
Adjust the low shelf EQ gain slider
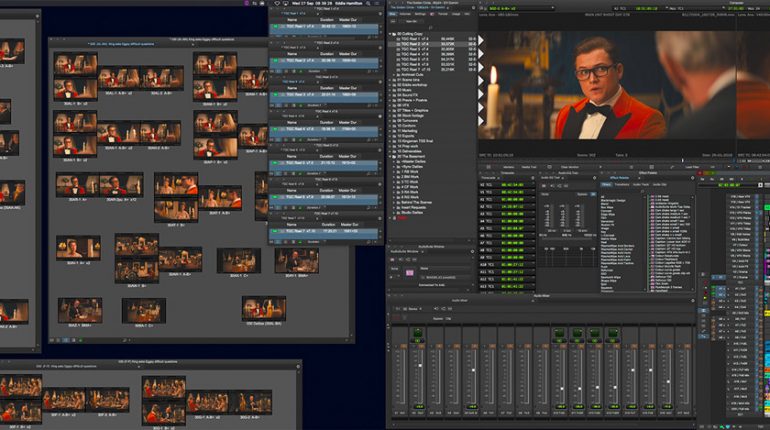[x=552, y=216]
